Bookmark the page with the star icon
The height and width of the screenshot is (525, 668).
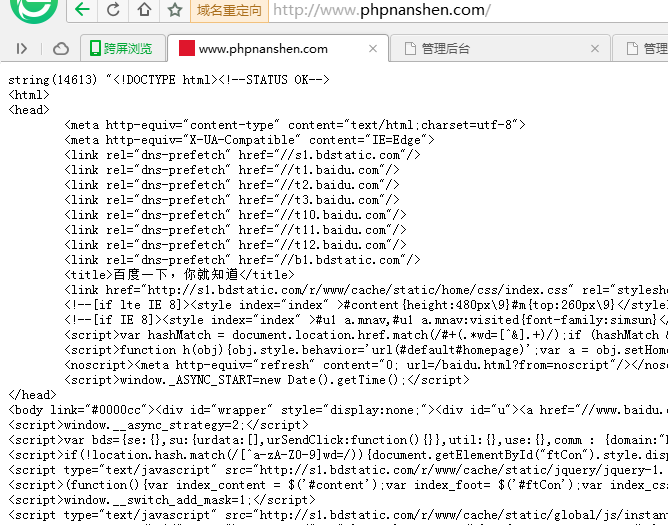175,9
